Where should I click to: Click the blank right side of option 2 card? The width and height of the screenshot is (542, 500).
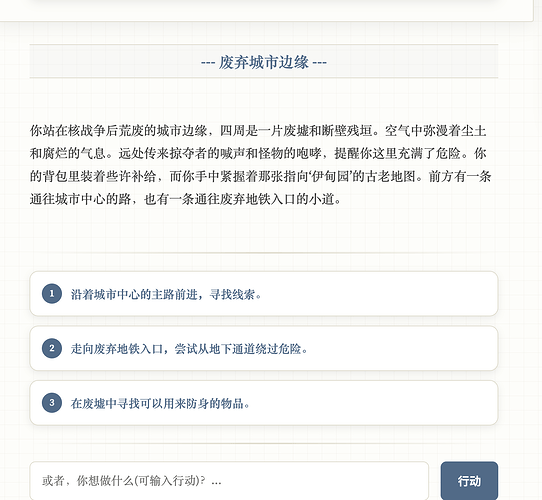pos(401,348)
